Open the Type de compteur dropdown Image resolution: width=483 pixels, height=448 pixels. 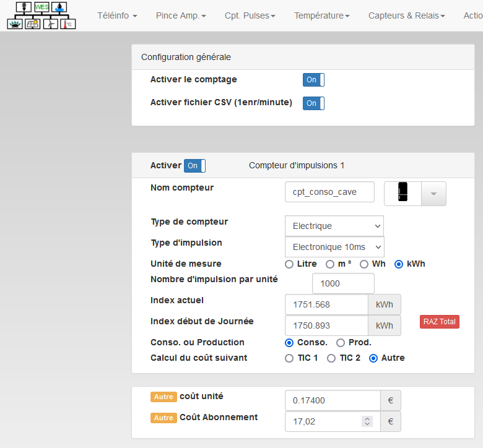point(334,226)
